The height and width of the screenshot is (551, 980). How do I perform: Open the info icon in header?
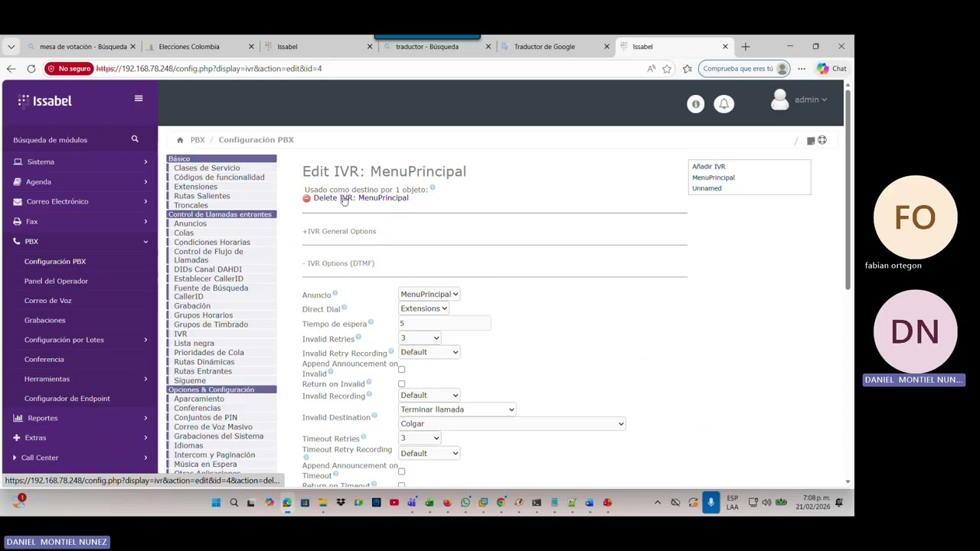pyautogui.click(x=695, y=104)
